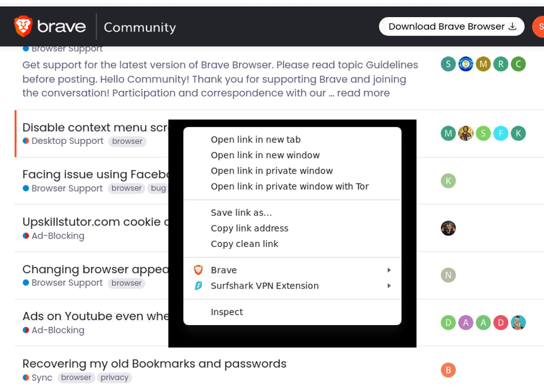The image size is (544, 392).
Task: Click the avatar on the Upskillstutor.com cookie topic
Action: point(448,228)
